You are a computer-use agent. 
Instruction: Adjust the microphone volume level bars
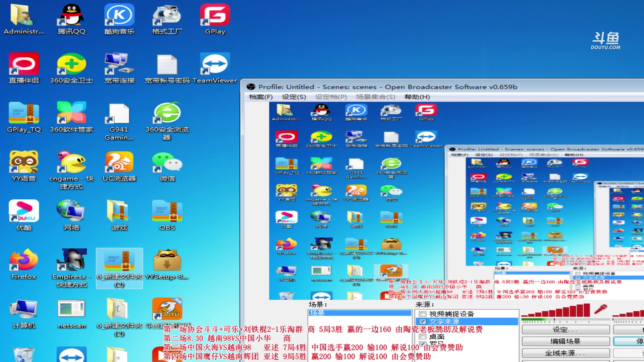click(555, 310)
